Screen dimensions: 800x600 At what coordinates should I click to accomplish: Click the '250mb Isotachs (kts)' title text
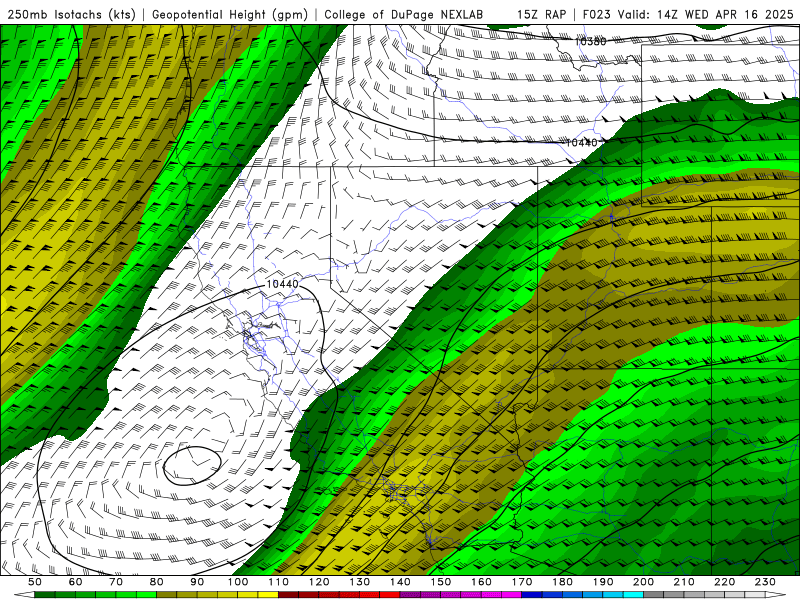click(x=71, y=14)
